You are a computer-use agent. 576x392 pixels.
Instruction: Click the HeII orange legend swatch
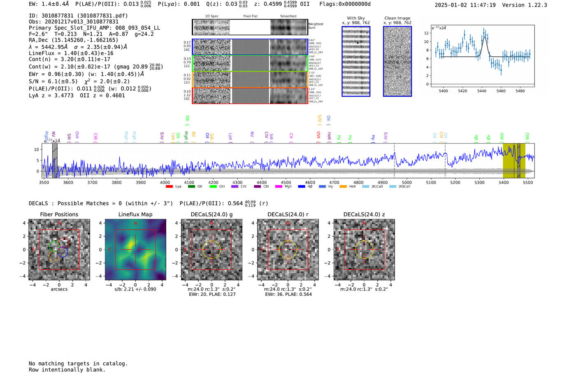[x=343, y=187]
